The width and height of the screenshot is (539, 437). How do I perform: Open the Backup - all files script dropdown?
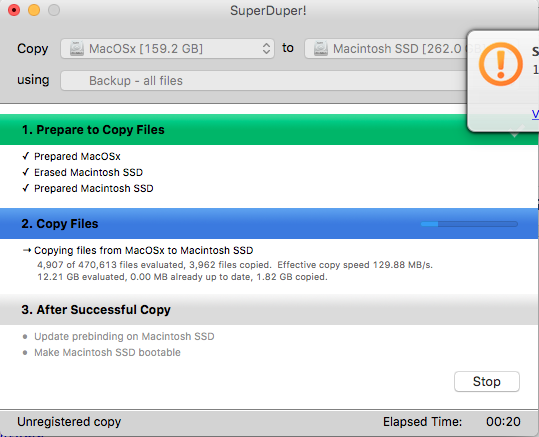pyautogui.click(x=263, y=80)
